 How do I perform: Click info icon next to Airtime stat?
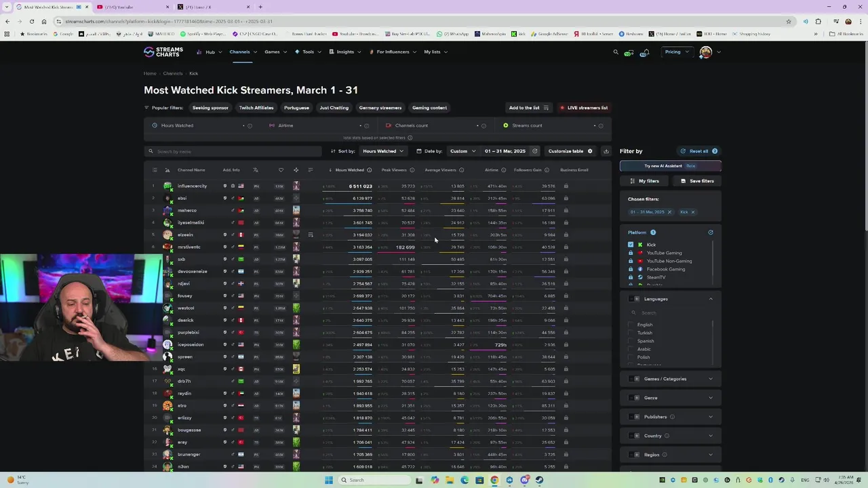(367, 125)
